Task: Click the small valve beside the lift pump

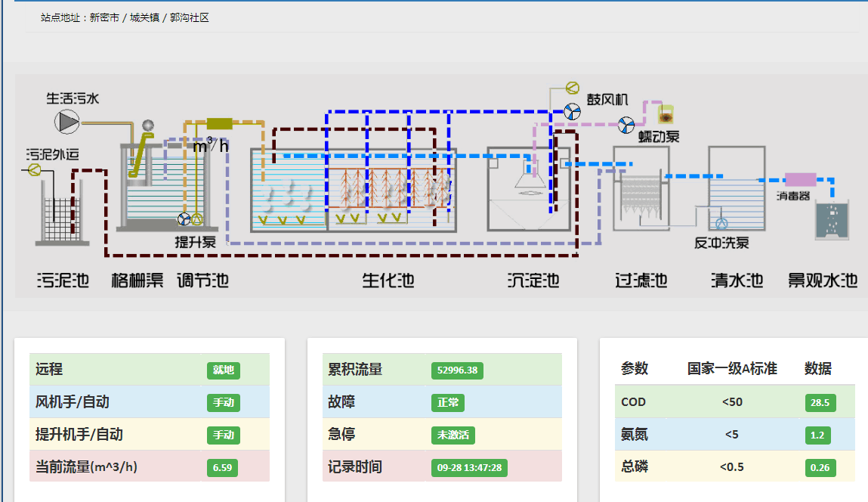Action: (196, 220)
